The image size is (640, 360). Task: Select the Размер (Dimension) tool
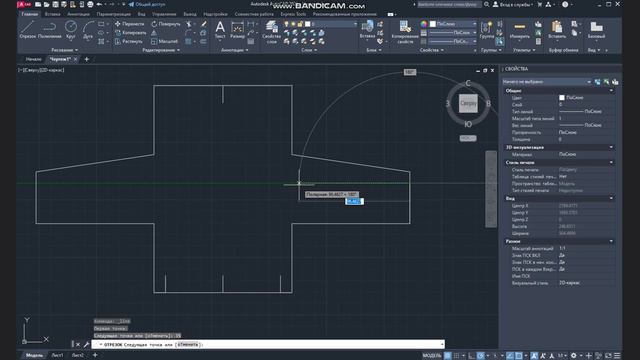point(237,29)
